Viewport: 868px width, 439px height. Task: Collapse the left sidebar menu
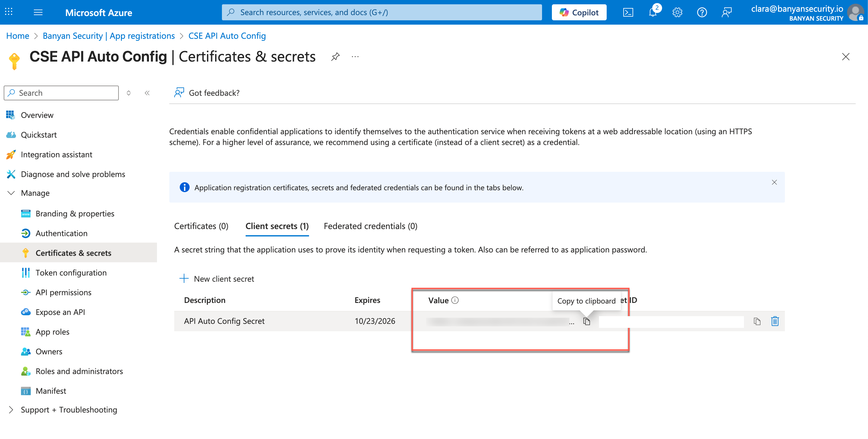[x=147, y=93]
